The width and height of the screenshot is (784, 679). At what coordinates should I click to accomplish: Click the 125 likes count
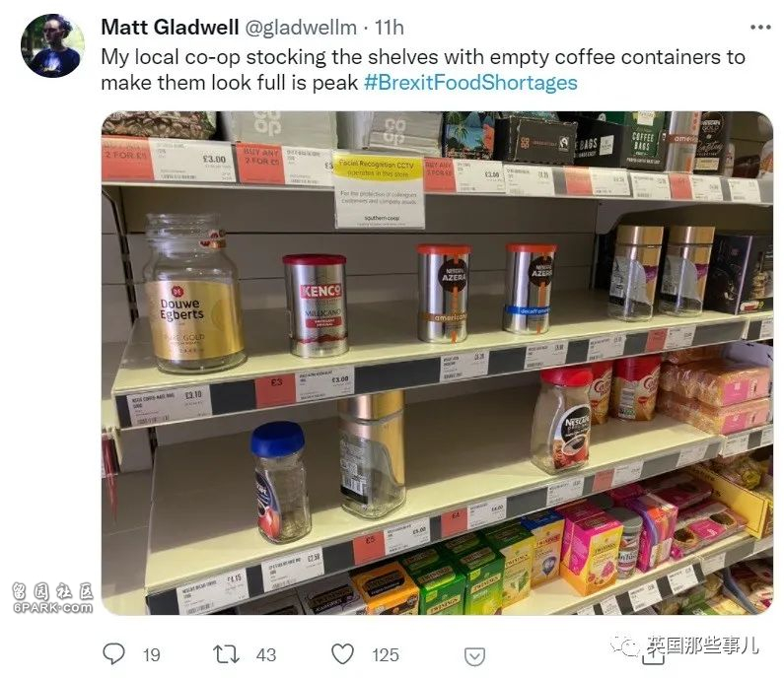coord(385,655)
